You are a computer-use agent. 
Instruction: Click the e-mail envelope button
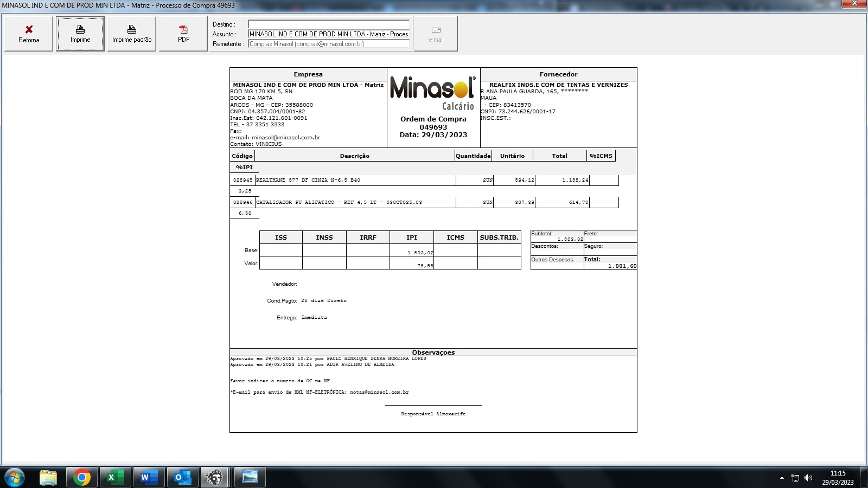pyautogui.click(x=436, y=34)
